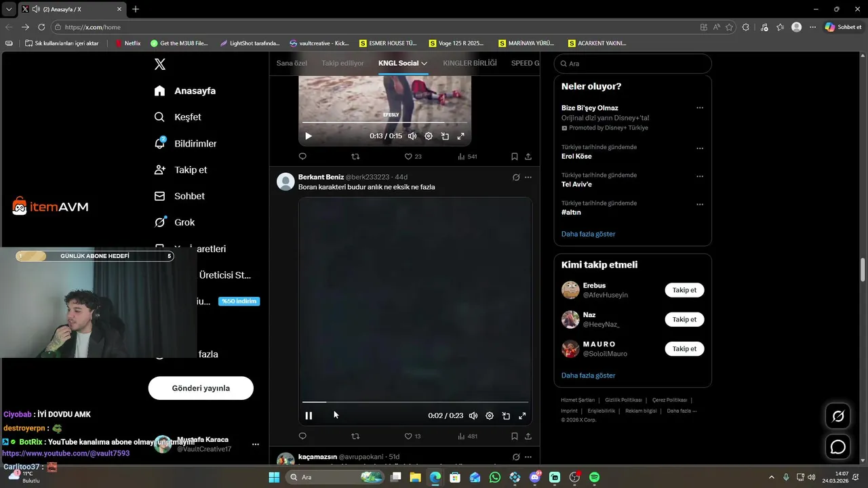The height and width of the screenshot is (488, 868).
Task: Share Berkant Beniz post
Action: click(528, 436)
